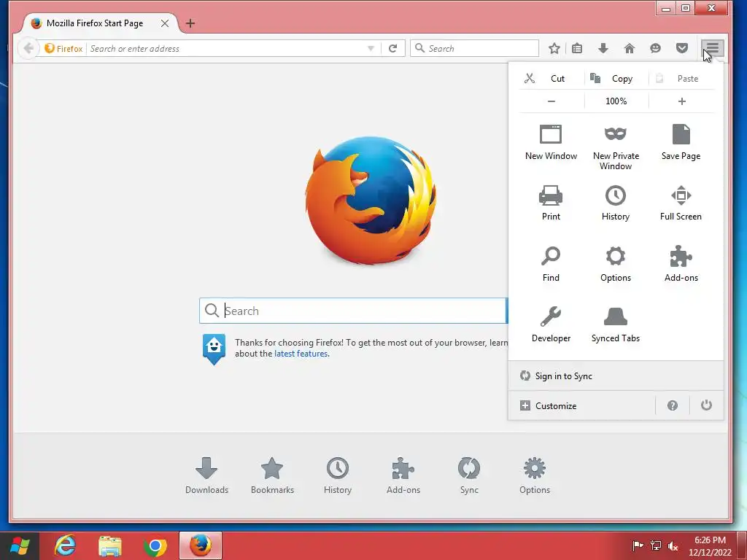
Task: Click Copy in the edit controls
Action: (x=616, y=79)
